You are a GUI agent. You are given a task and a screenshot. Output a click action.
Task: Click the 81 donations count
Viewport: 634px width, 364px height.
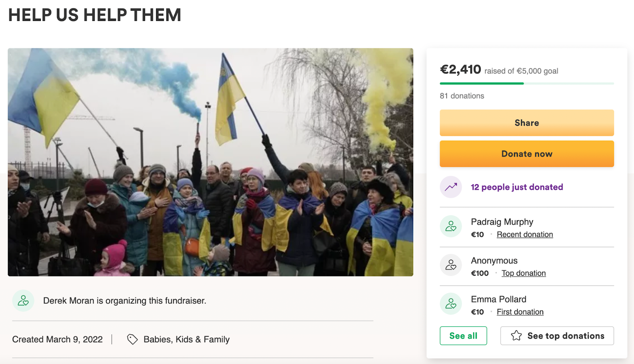pos(462,96)
